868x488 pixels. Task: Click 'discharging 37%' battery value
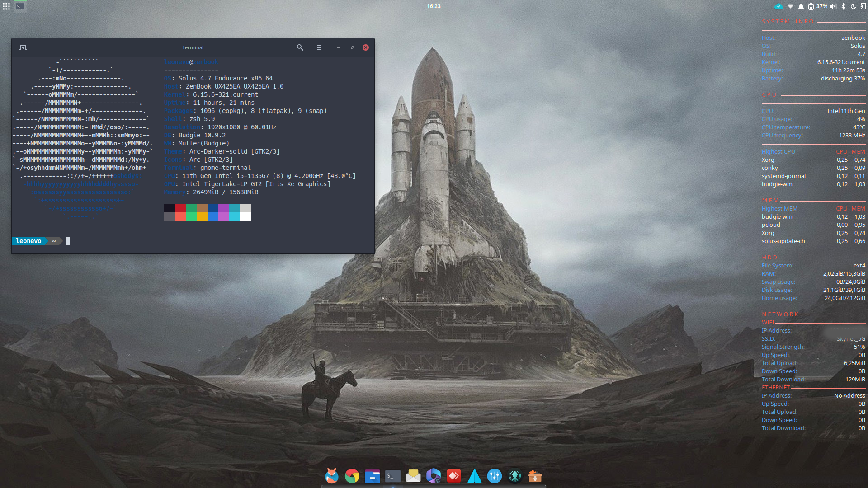843,79
